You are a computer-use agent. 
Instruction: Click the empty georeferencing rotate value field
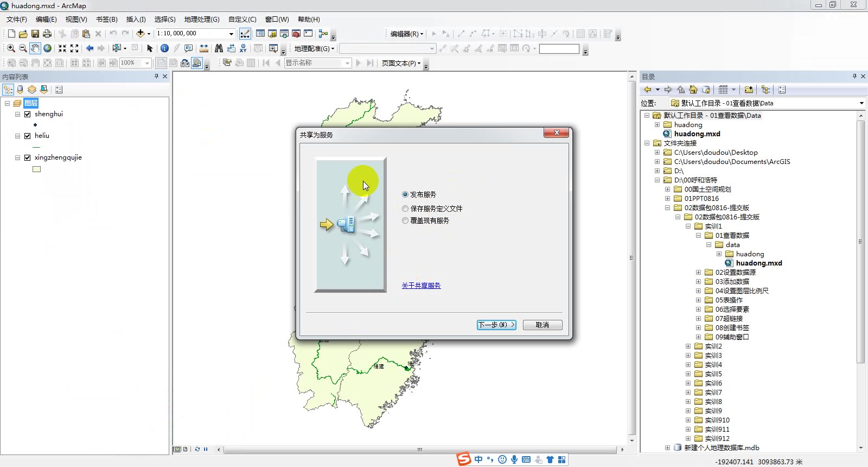pos(559,48)
